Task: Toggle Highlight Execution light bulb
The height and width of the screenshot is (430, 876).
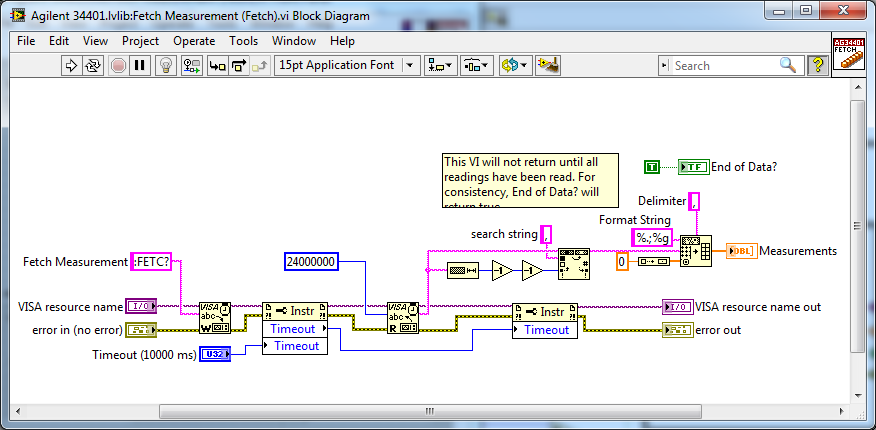Action: click(x=165, y=65)
